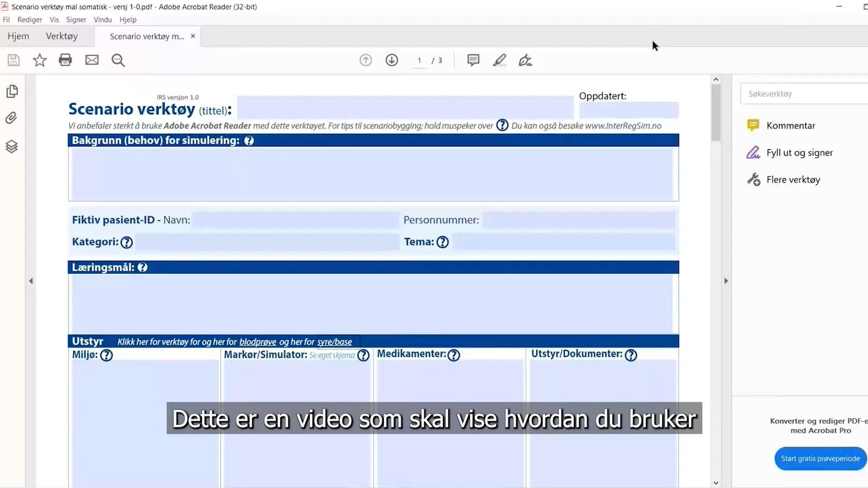This screenshot has height=488, width=868.
Task: Send file by email icon
Action: click(92, 60)
